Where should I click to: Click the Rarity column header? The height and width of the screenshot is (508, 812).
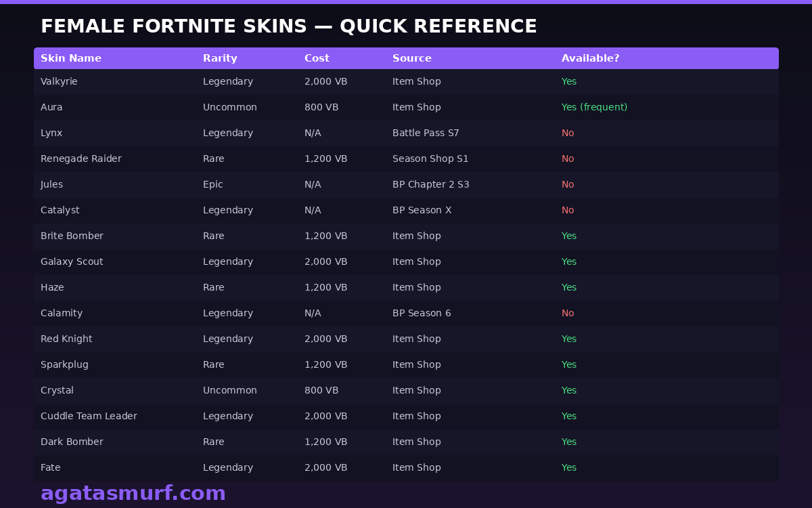tap(220, 58)
